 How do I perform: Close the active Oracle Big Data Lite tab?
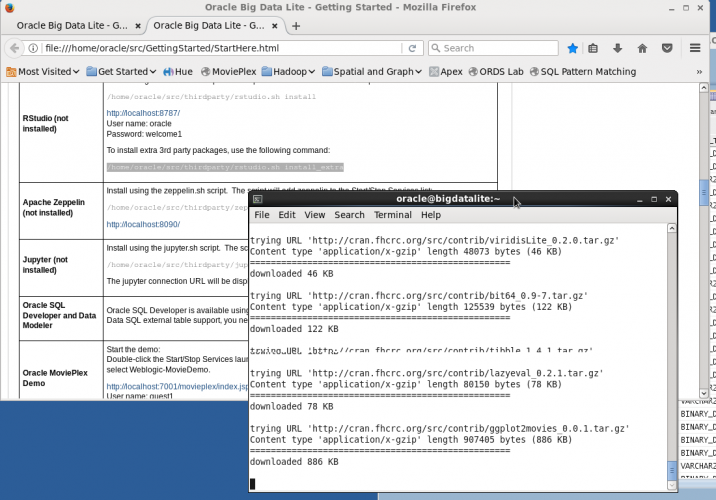(274, 26)
